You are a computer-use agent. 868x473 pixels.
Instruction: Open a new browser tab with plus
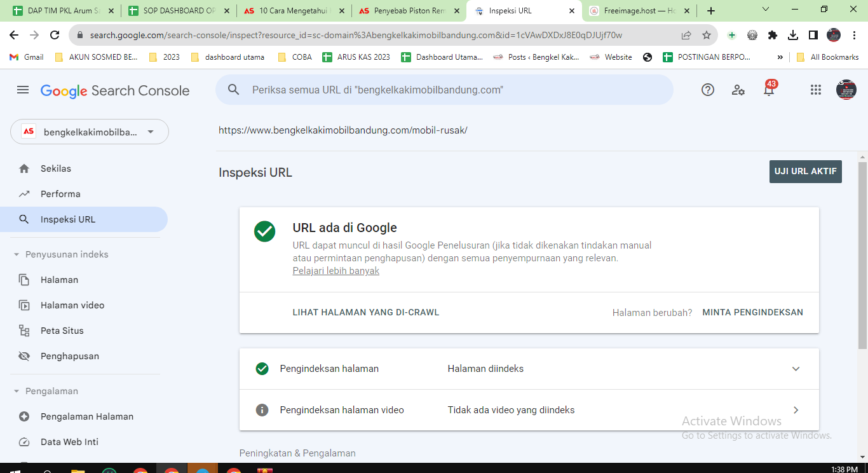(x=710, y=11)
